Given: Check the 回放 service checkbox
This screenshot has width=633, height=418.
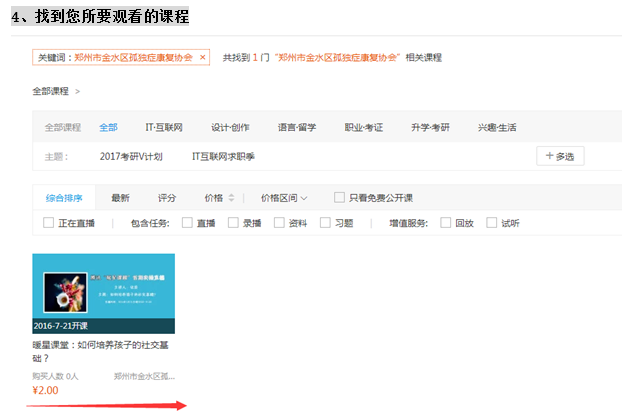Looking at the screenshot, I should click(x=446, y=223).
